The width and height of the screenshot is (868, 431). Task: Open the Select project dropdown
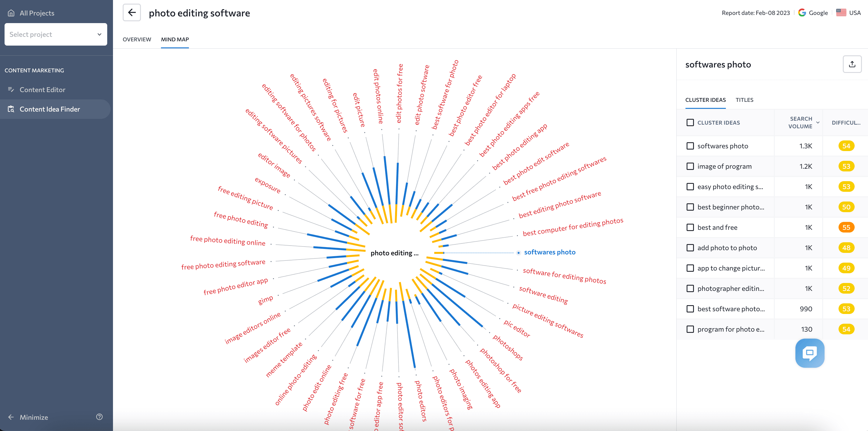coord(56,34)
